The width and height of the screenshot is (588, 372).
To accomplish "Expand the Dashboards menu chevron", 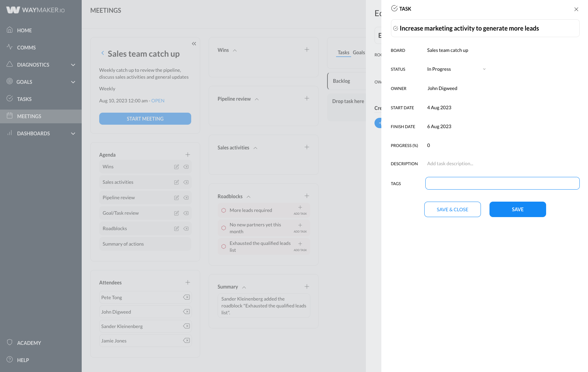I will 73,133.
